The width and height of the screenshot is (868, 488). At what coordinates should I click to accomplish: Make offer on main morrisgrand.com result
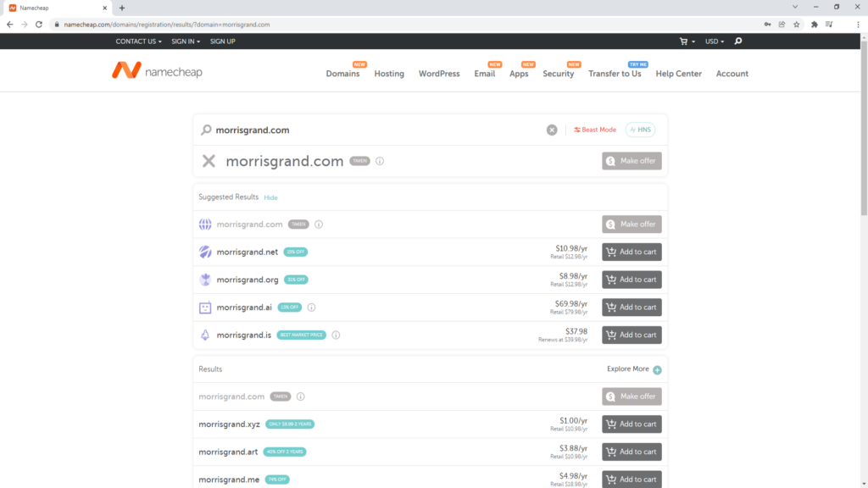[632, 161]
